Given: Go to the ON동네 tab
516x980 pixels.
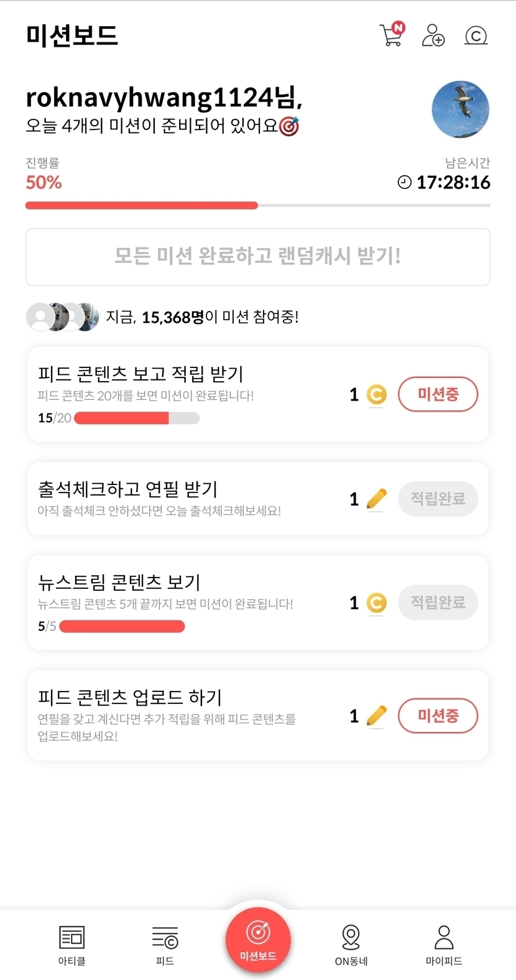Looking at the screenshot, I should (351, 945).
